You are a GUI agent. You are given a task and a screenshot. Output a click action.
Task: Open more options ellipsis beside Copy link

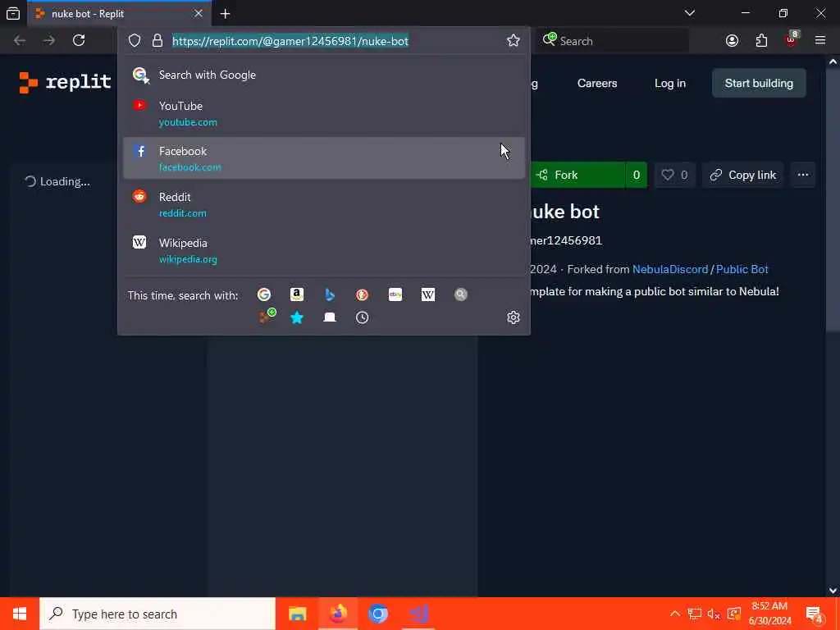click(x=802, y=175)
